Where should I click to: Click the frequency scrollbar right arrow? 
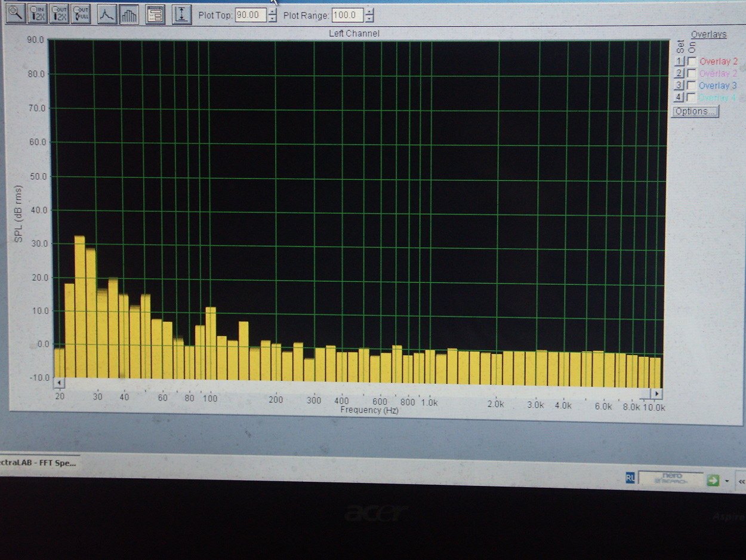656,393
